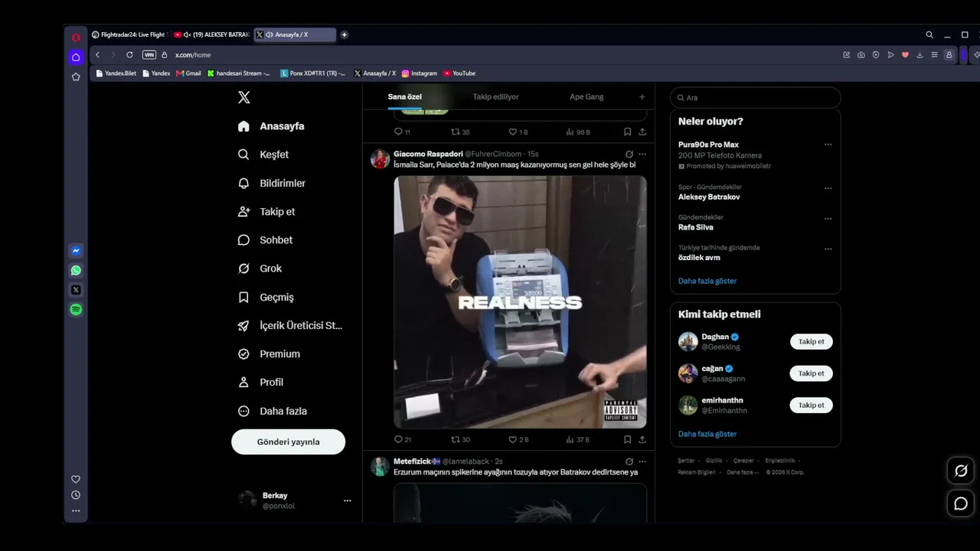Open options for Pura90s Pro Max trend
980x551 pixels.
point(828,145)
